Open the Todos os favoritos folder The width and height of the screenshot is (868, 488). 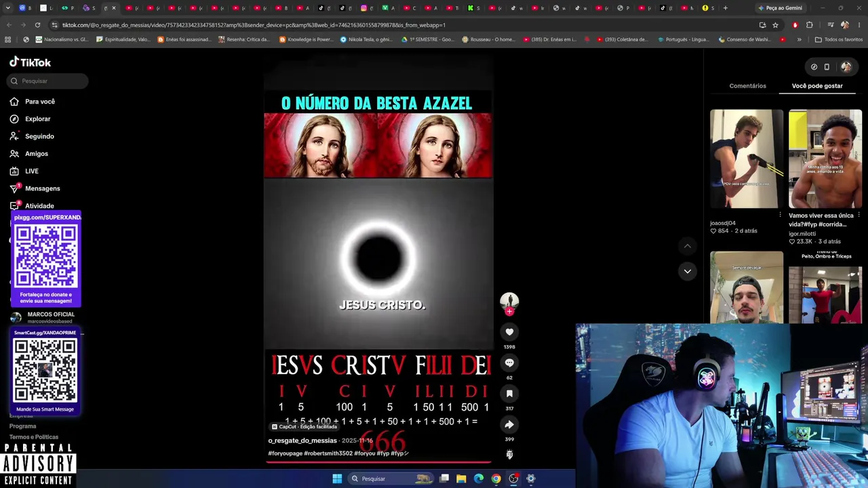[838, 39]
